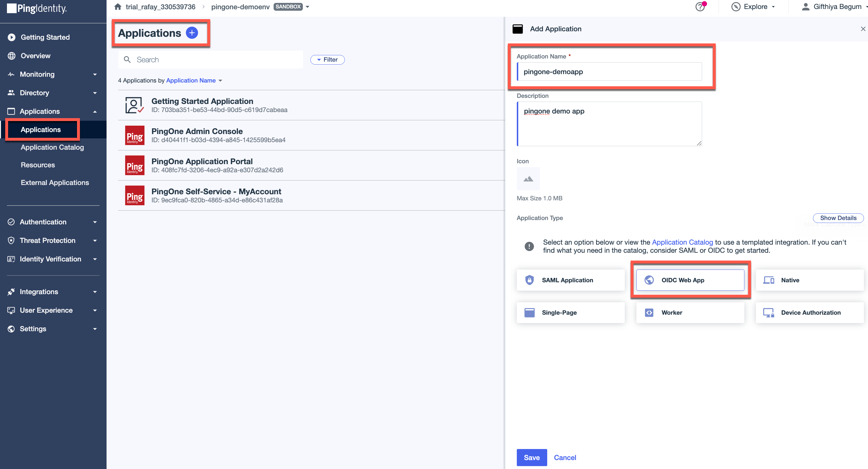This screenshot has height=469, width=868.
Task: Click the icon upload placeholder image
Action: click(x=528, y=179)
